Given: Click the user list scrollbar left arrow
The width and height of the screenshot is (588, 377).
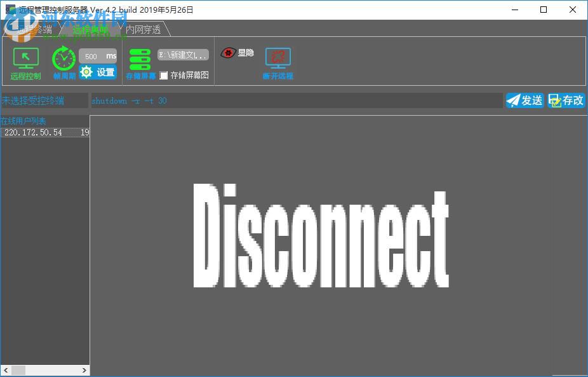Looking at the screenshot, I should [x=5, y=371].
